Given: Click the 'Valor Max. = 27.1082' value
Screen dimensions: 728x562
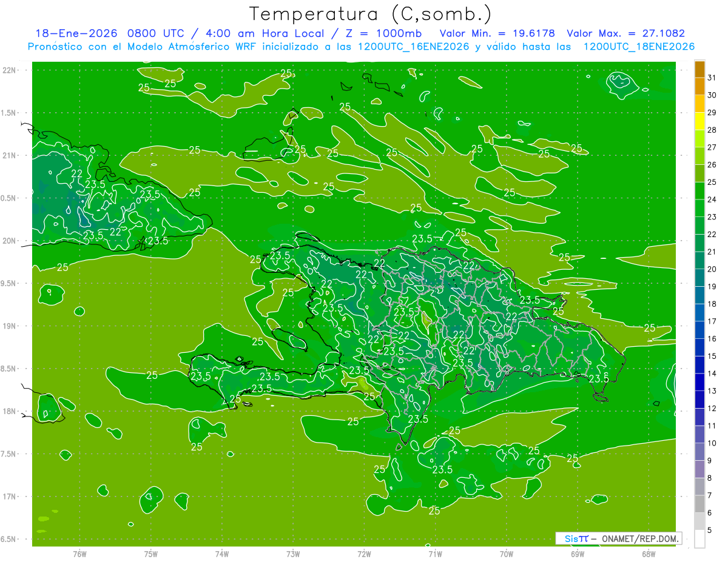Looking at the screenshot, I should point(626,33).
